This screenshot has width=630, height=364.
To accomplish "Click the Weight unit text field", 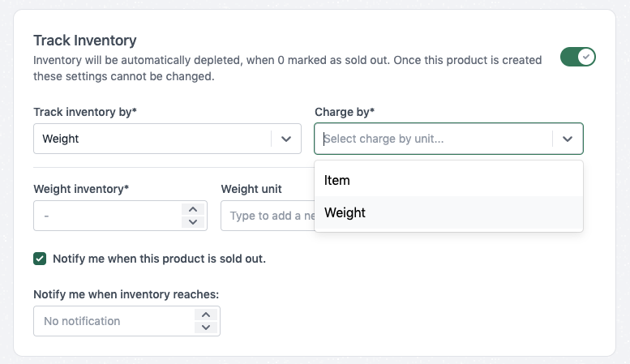I will pyautogui.click(x=268, y=216).
